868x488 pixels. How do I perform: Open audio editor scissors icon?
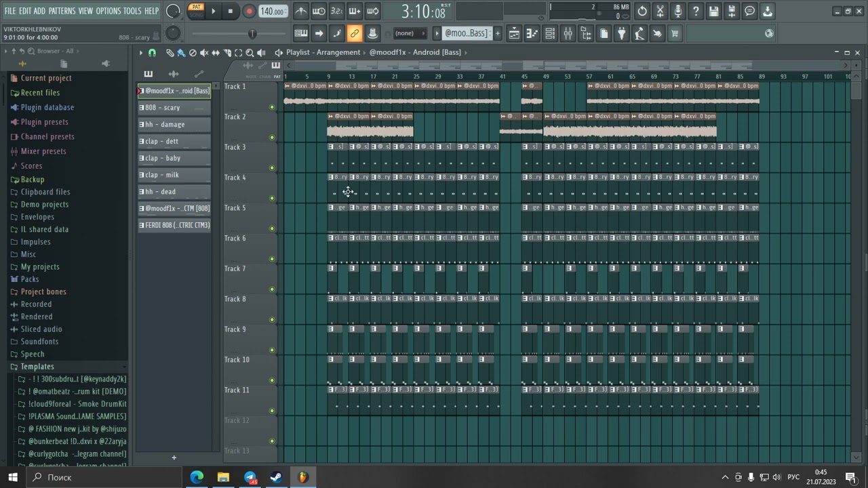pos(660,11)
